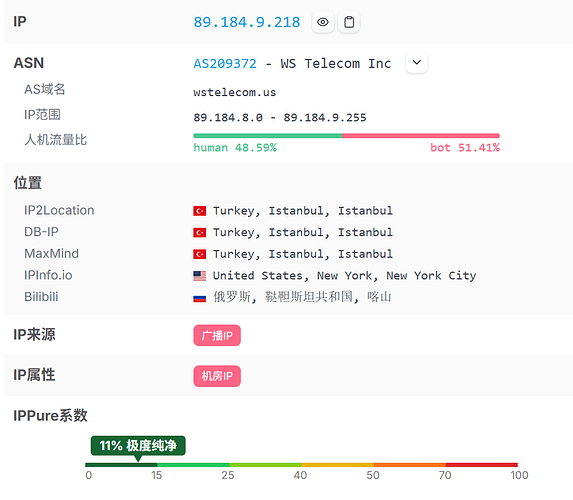573x500 pixels.
Task: Copy the IP with the clipboard icon
Action: pyautogui.click(x=349, y=22)
